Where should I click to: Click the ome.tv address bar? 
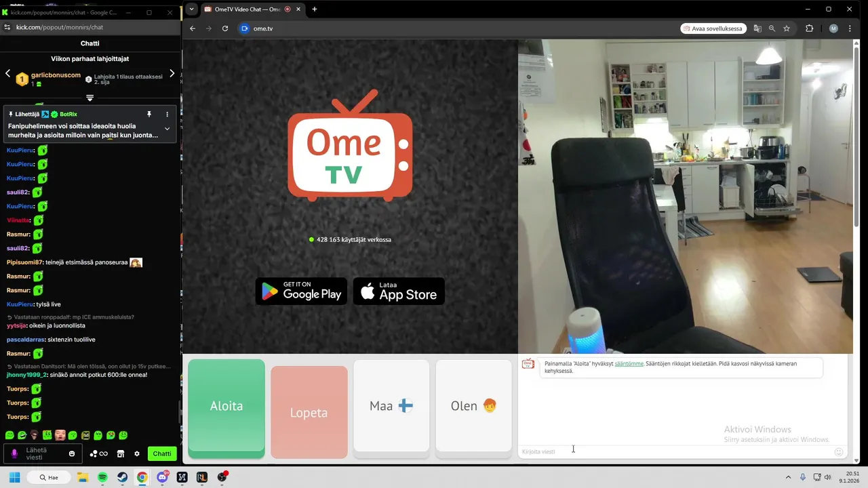click(x=458, y=28)
